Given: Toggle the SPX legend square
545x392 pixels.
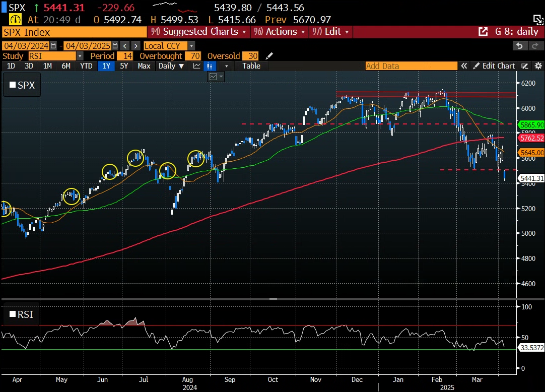Looking at the screenshot, I should (x=13, y=85).
